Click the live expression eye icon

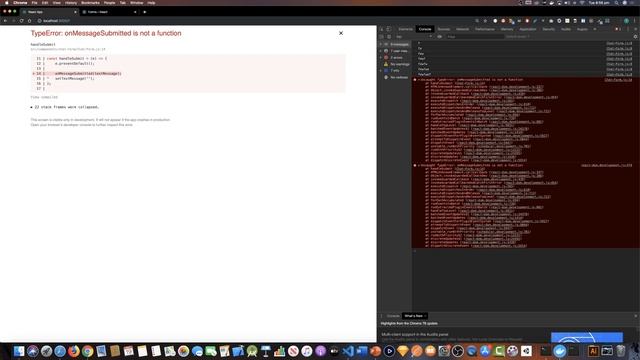tap(440, 36)
